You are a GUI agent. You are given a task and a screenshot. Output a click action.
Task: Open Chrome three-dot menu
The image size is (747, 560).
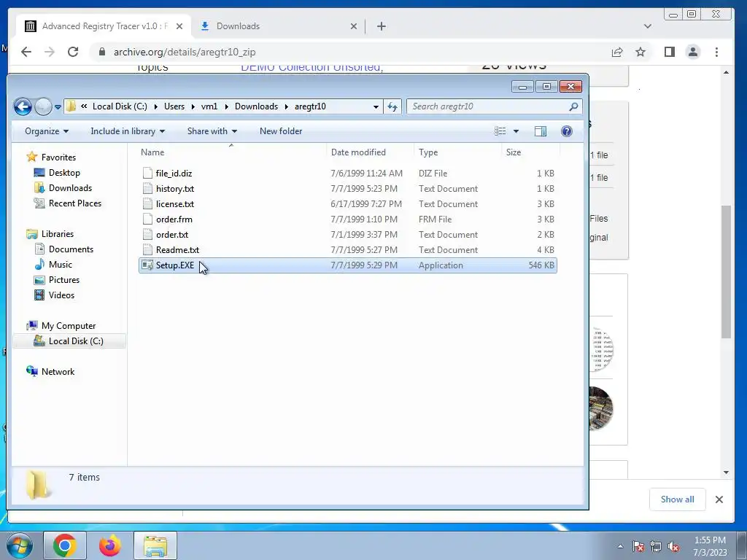point(716,52)
